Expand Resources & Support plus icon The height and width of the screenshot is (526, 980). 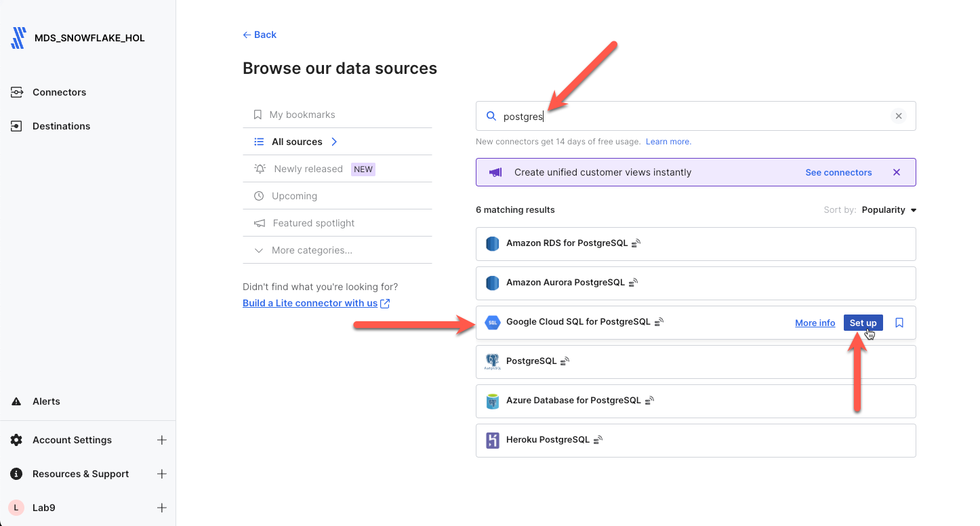coord(162,474)
